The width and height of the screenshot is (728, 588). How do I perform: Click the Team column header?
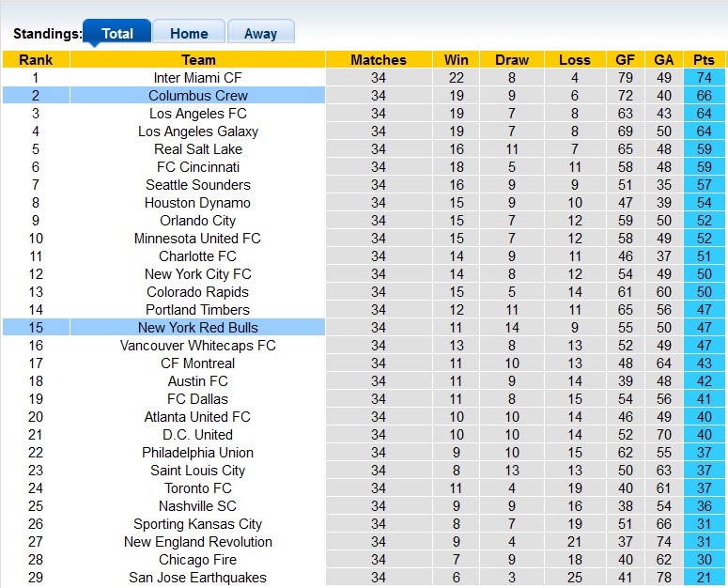tap(198, 60)
